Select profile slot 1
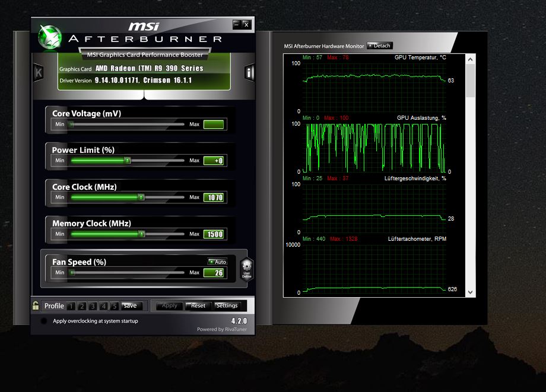 [x=71, y=306]
